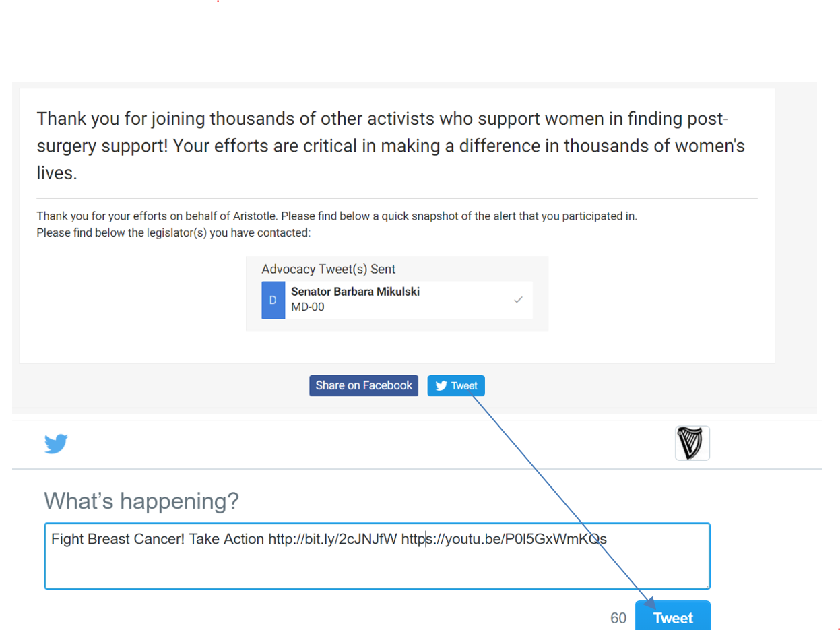840x630 pixels.
Task: Click the MD-00 district label
Action: [308, 307]
